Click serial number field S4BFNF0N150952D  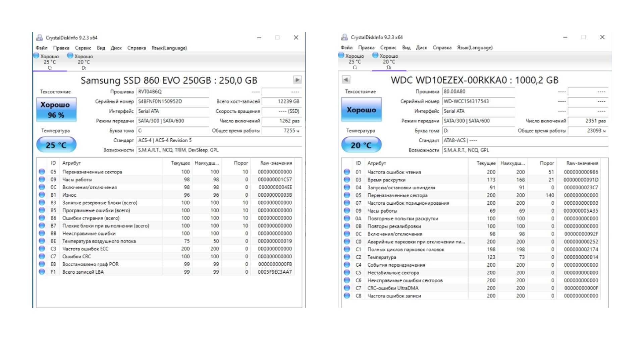pos(173,101)
